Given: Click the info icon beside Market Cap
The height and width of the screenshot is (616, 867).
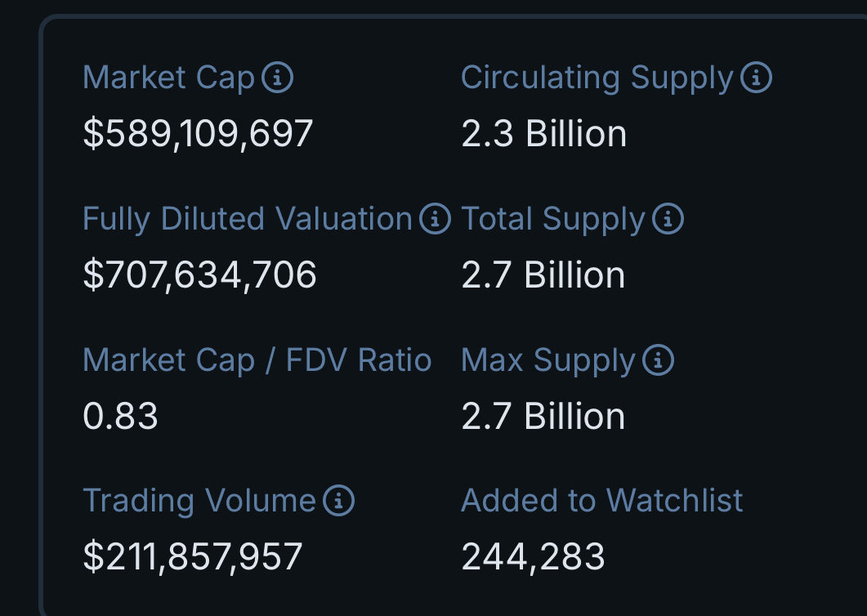Looking at the screenshot, I should 278,78.
